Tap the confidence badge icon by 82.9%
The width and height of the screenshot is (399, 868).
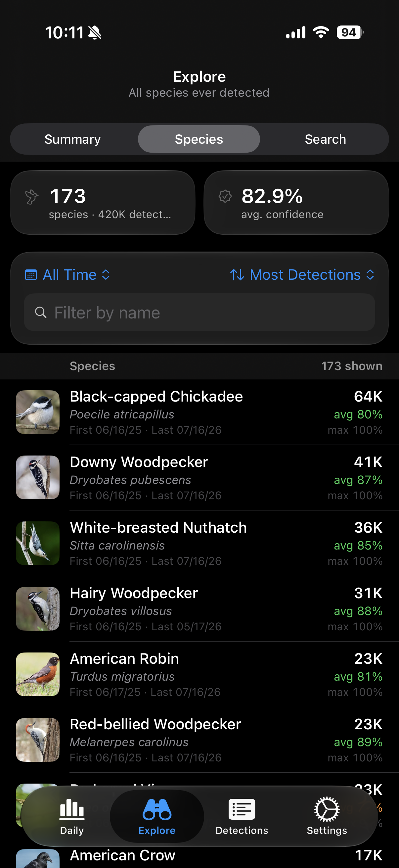coord(225,196)
